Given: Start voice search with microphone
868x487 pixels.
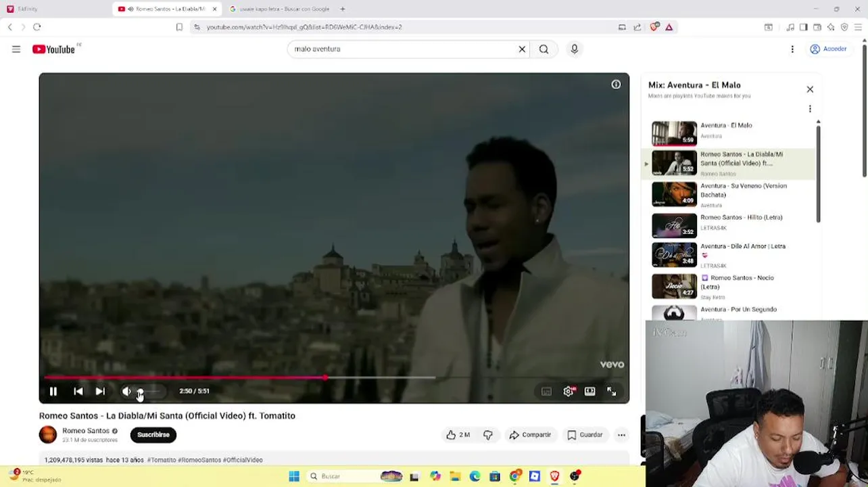Looking at the screenshot, I should (x=575, y=49).
